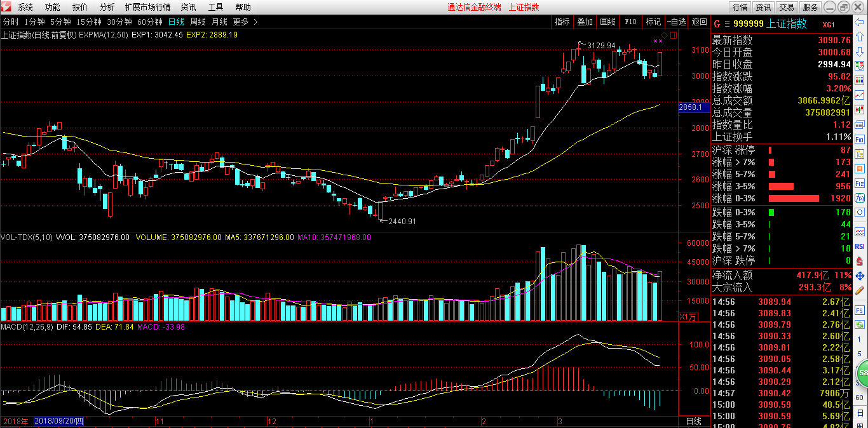The image size is (868, 428).
Task: Click the 返回 button
Action: (699, 22)
